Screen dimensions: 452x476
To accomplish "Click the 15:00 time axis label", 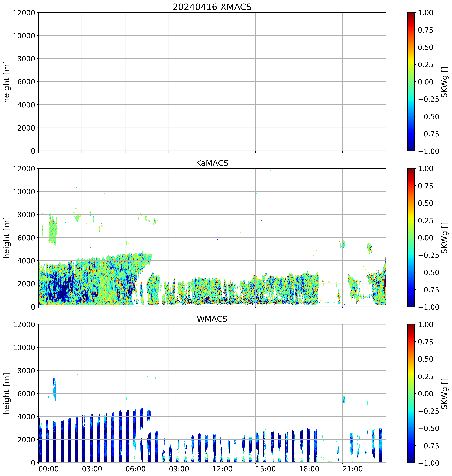I will 266,469.
